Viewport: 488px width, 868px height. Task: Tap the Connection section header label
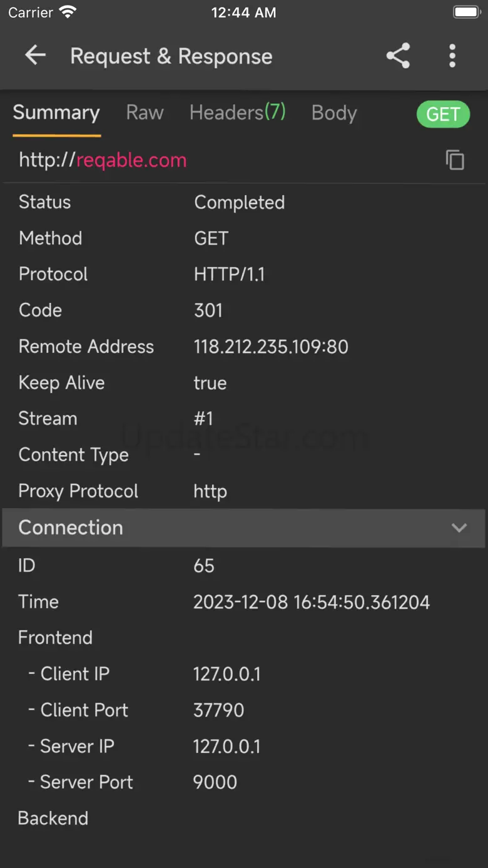pos(71,528)
